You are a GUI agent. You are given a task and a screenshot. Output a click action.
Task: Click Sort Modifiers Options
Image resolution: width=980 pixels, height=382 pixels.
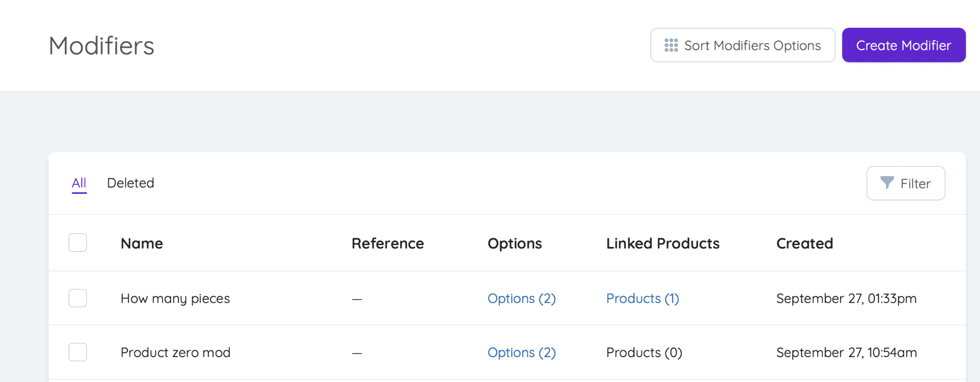(x=742, y=45)
